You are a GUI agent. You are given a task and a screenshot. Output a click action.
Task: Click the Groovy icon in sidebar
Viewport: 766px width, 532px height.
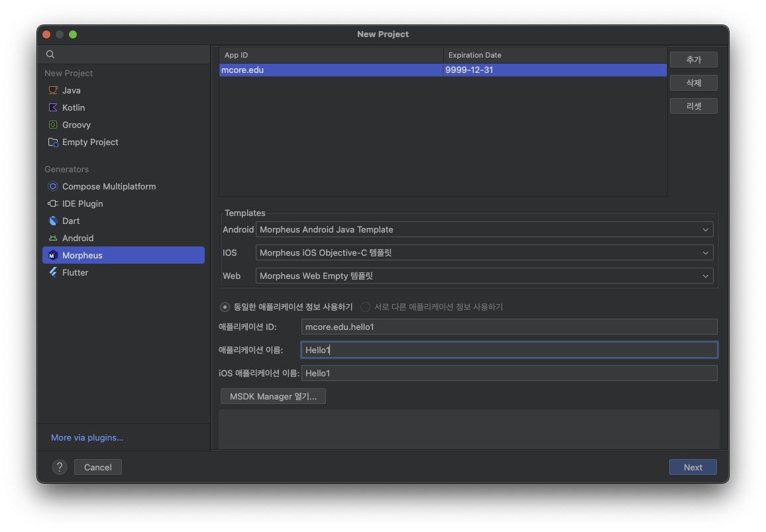point(53,125)
